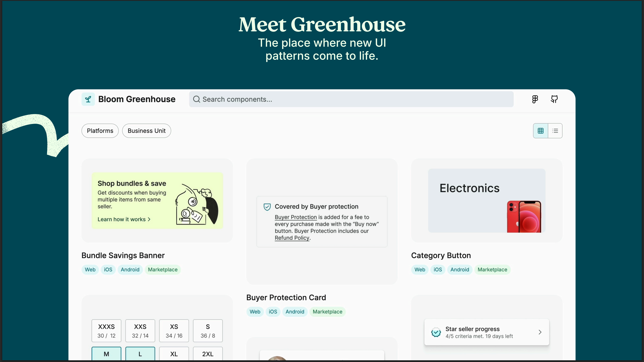Choose size S 36 / 8
The image size is (644, 362).
tap(208, 331)
